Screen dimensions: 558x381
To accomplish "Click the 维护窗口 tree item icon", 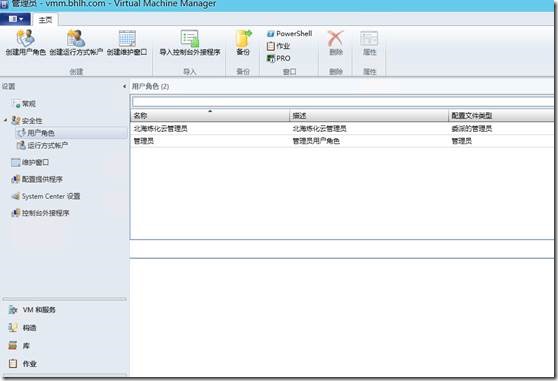I will coord(16,163).
